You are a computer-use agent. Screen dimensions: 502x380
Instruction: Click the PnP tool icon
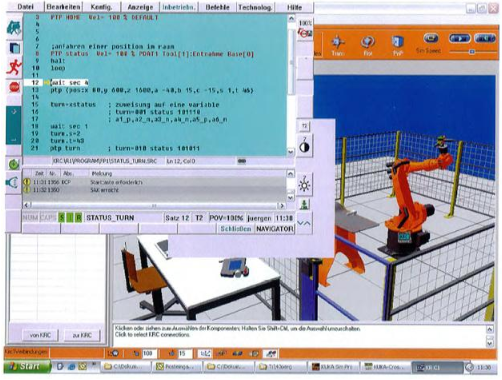[397, 45]
